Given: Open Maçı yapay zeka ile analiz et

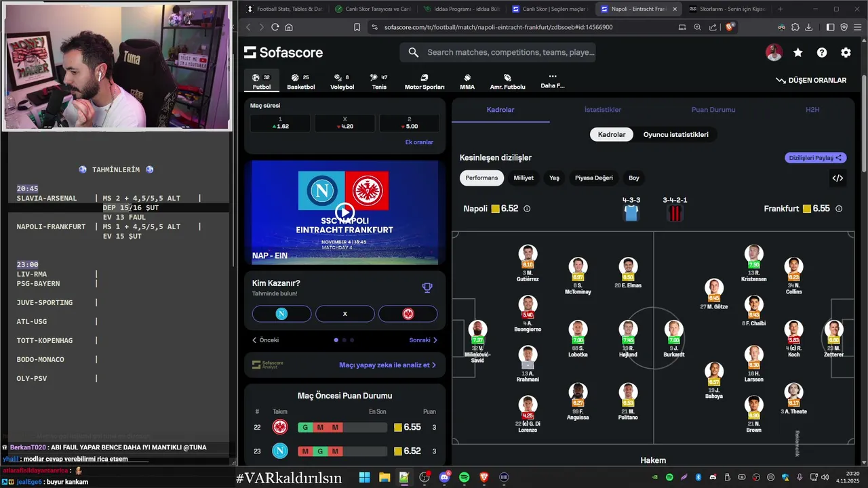Looking at the screenshot, I should 387,365.
